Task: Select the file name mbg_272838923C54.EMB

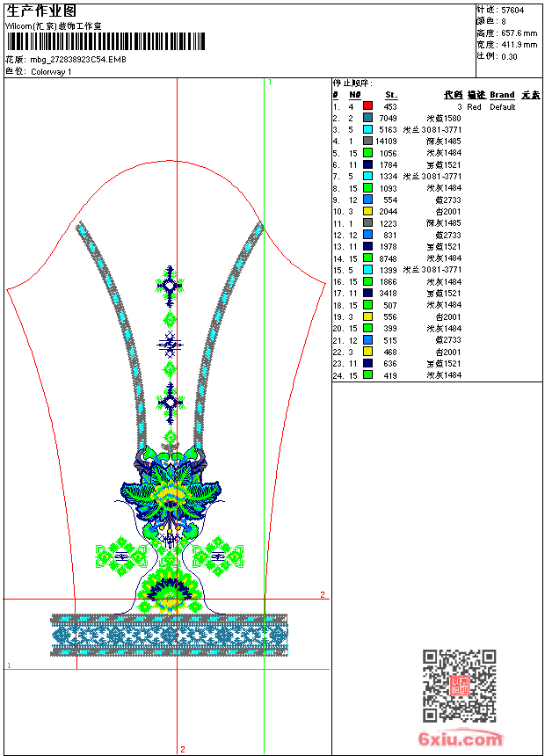Action: pyautogui.click(x=78, y=60)
